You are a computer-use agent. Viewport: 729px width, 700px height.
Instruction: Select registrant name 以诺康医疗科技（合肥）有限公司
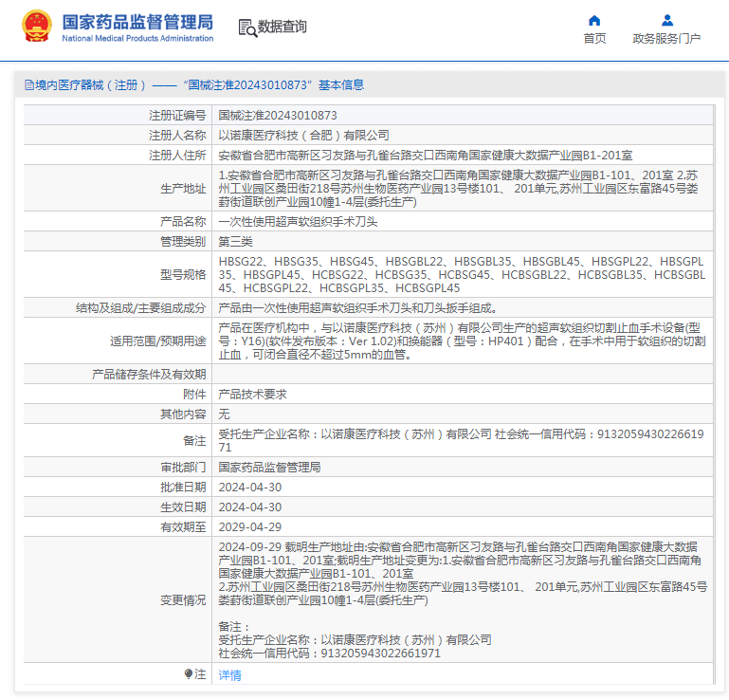click(x=303, y=136)
